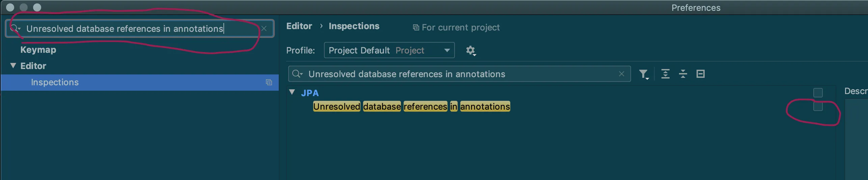
Task: Open the profile gear settings icon
Action: pos(470,51)
